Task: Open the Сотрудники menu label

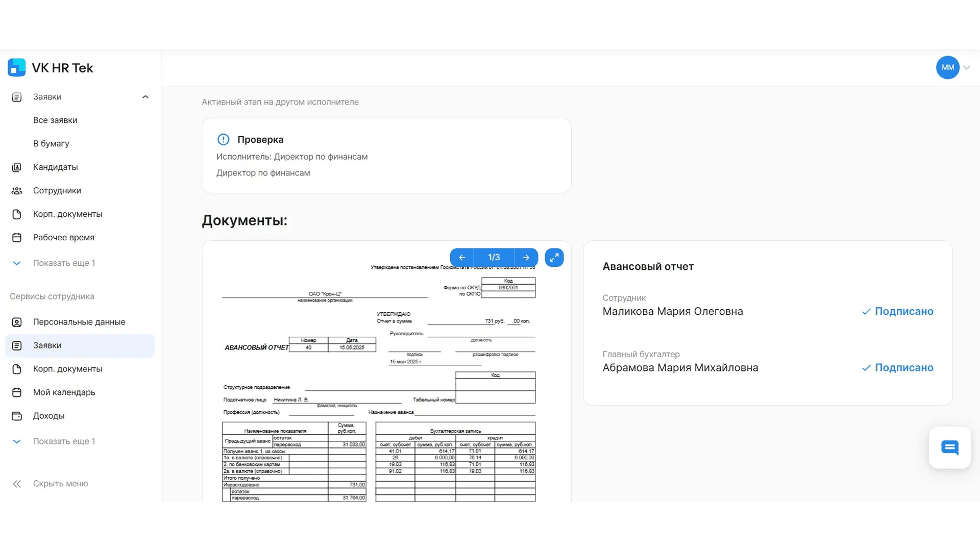Action: (57, 191)
